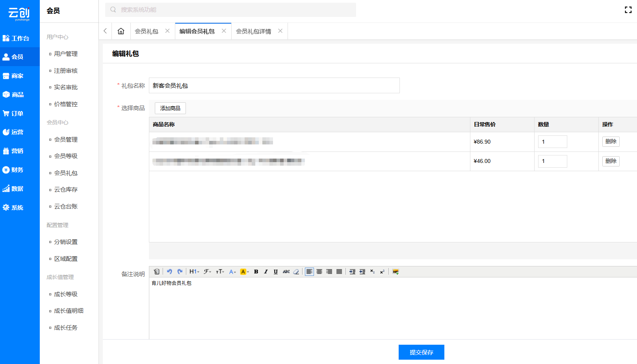Toggle underline formatting
Viewport: 637px width, 364px height.
point(276,272)
